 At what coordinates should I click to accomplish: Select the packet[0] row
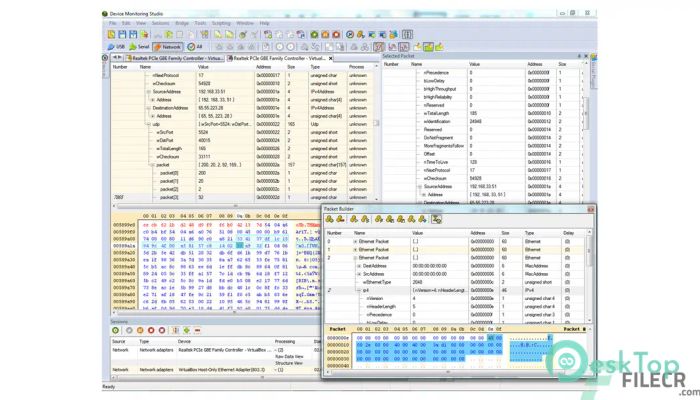coord(244,173)
